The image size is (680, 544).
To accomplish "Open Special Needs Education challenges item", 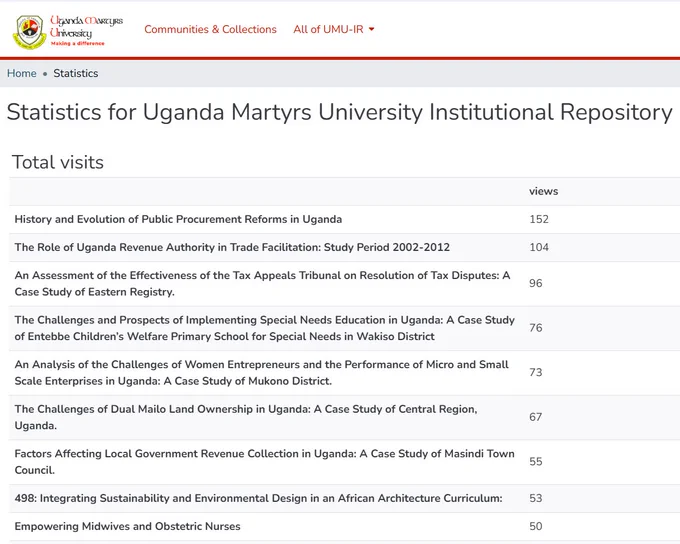I will point(265,328).
